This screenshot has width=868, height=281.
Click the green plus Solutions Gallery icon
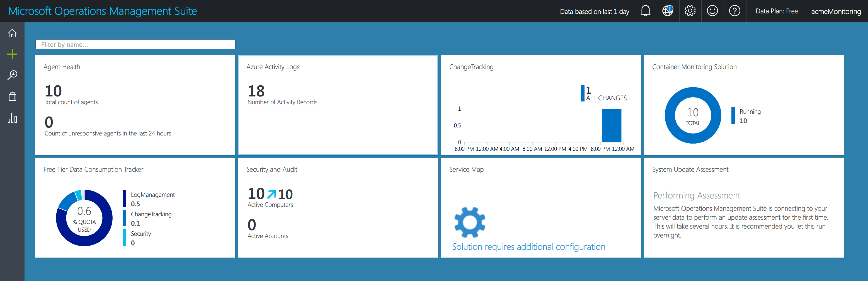[x=12, y=54]
